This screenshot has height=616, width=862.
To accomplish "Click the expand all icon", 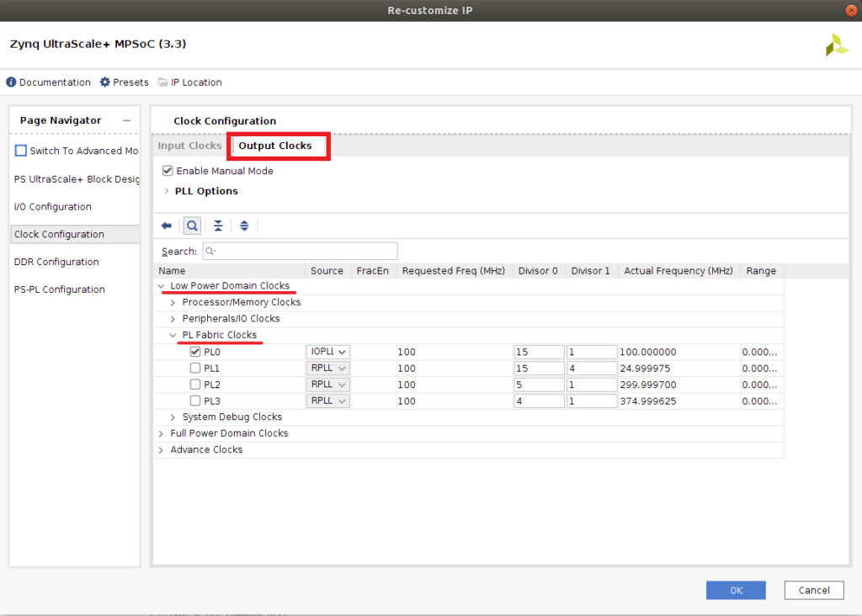I will click(244, 226).
